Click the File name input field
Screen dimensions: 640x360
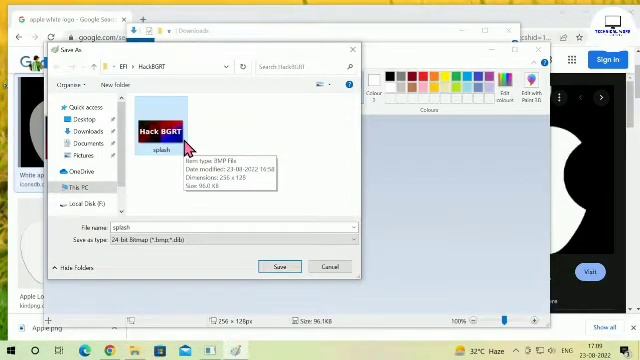pos(234,227)
